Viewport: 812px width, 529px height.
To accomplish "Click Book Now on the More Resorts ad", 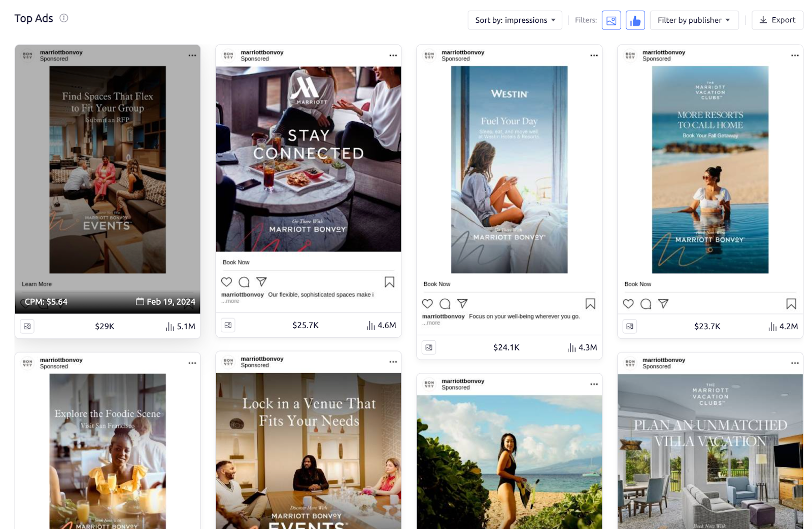I will 638,284.
